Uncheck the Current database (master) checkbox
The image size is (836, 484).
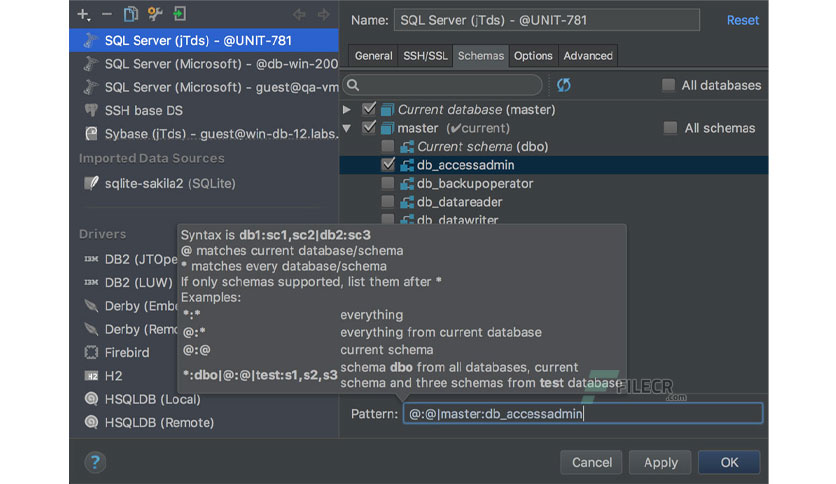pos(368,109)
